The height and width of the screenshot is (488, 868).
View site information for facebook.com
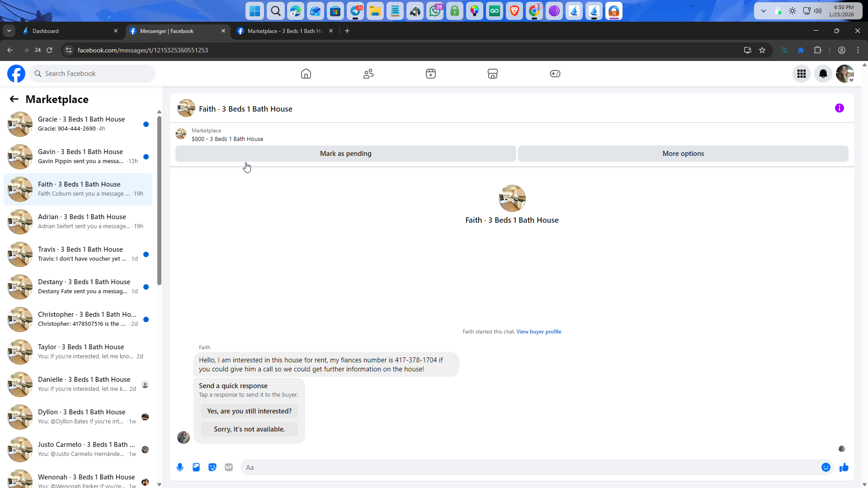(69, 50)
